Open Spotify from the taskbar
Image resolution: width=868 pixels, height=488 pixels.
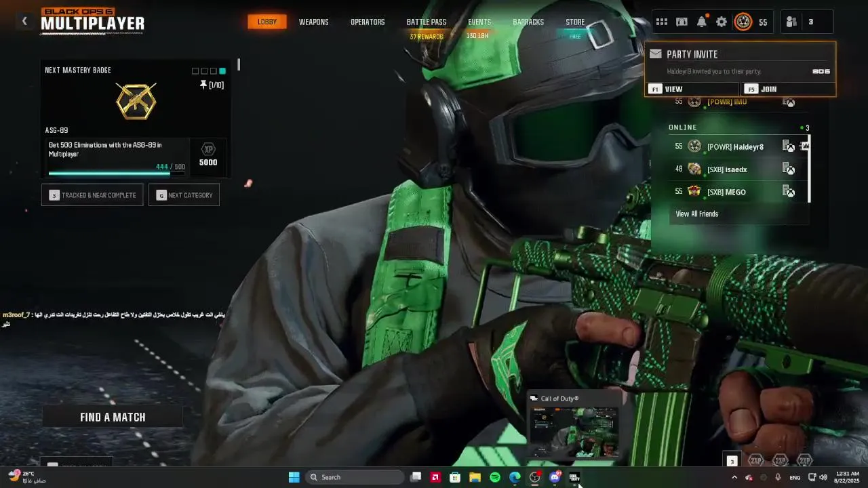(495, 477)
